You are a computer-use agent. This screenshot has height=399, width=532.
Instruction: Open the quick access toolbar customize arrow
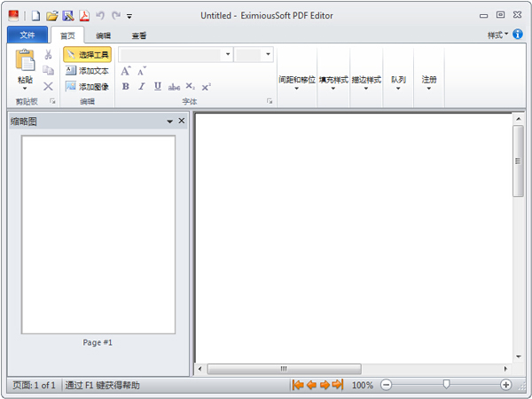click(129, 16)
